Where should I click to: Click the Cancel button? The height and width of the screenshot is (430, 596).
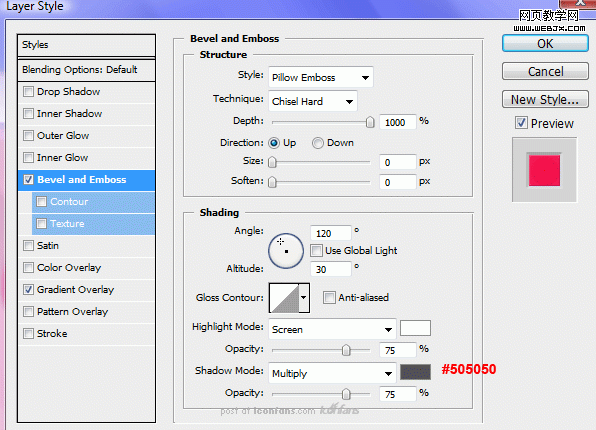[x=545, y=71]
